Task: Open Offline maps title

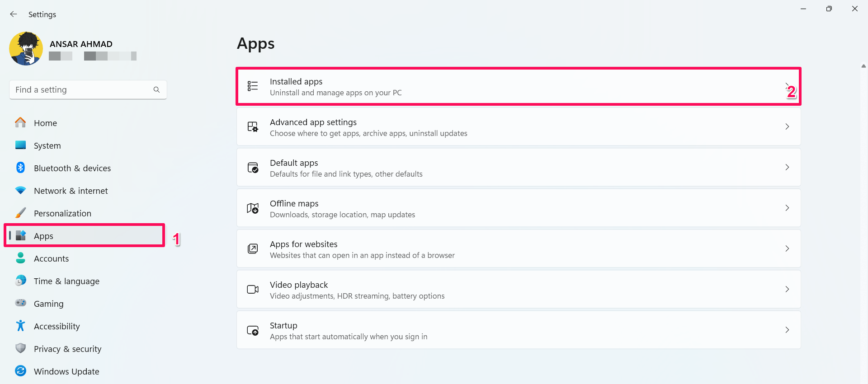Action: coord(294,203)
